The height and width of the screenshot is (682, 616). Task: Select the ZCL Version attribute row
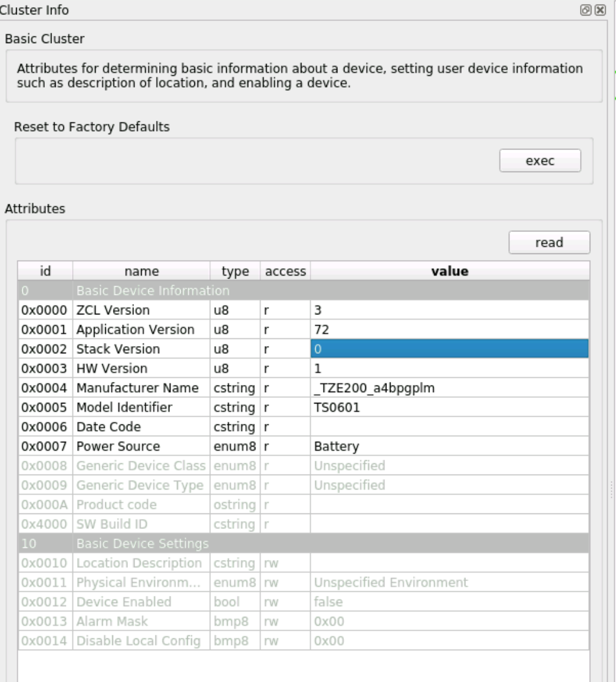point(303,310)
